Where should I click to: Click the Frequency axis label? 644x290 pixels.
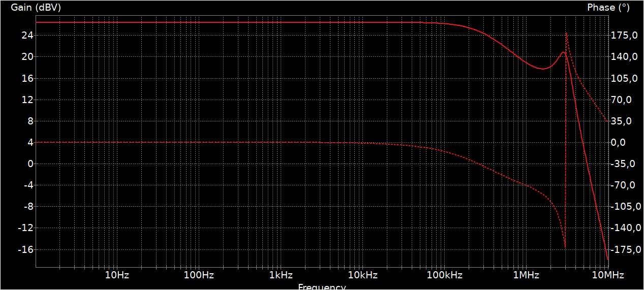[x=322, y=287]
